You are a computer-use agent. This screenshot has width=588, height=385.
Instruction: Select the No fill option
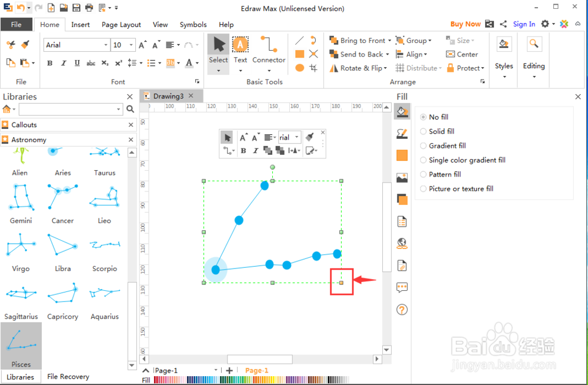(435, 117)
